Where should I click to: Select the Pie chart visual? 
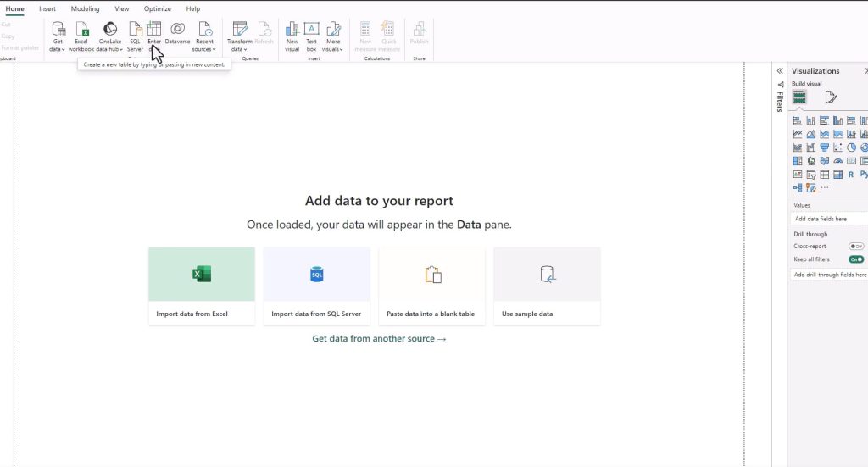(851, 147)
